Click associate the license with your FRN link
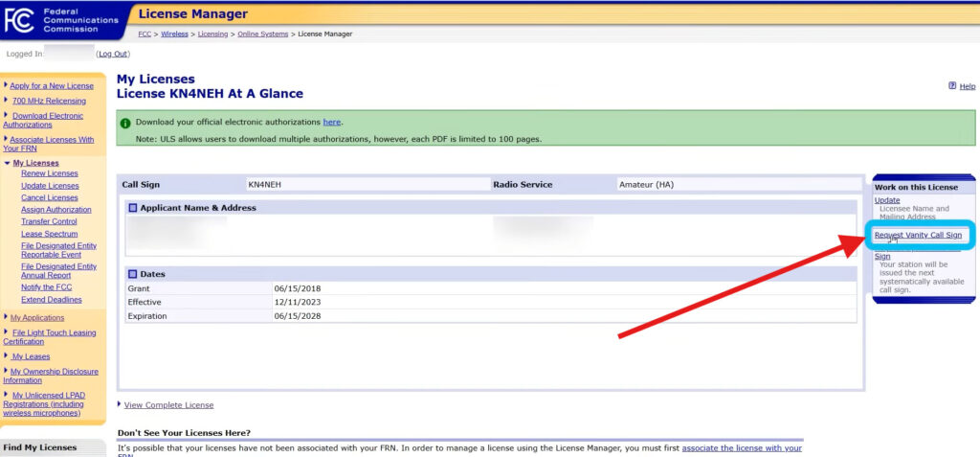This screenshot has height=457, width=980. click(x=742, y=447)
